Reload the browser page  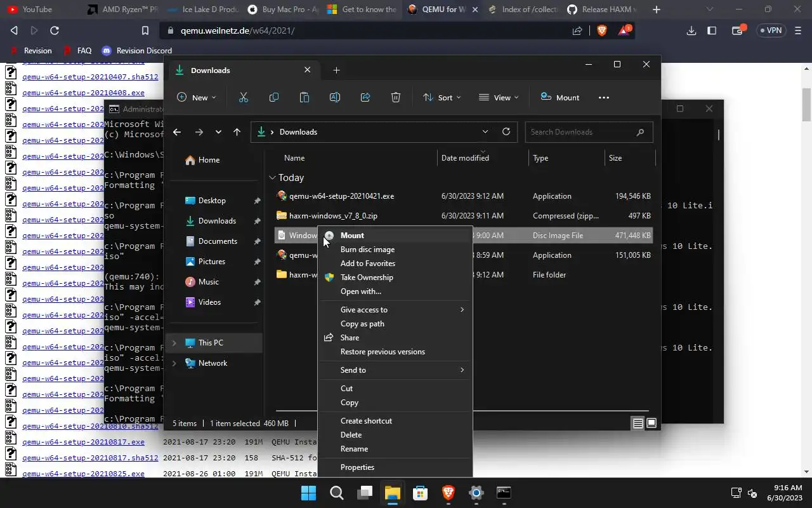click(55, 30)
